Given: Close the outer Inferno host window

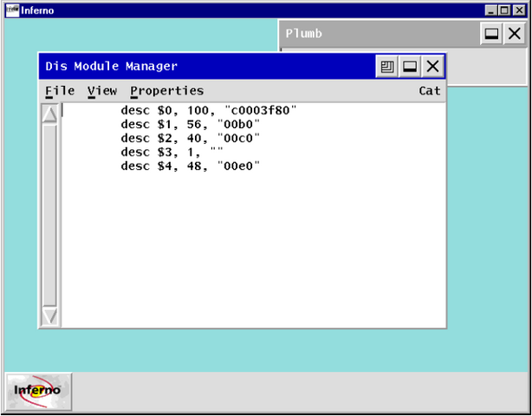Looking at the screenshot, I should (x=519, y=10).
